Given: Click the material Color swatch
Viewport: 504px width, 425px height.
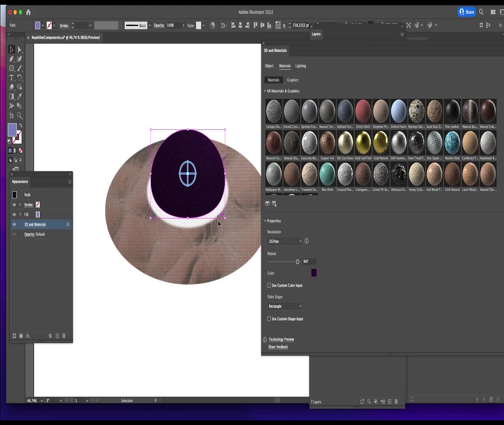Looking at the screenshot, I should [314, 273].
